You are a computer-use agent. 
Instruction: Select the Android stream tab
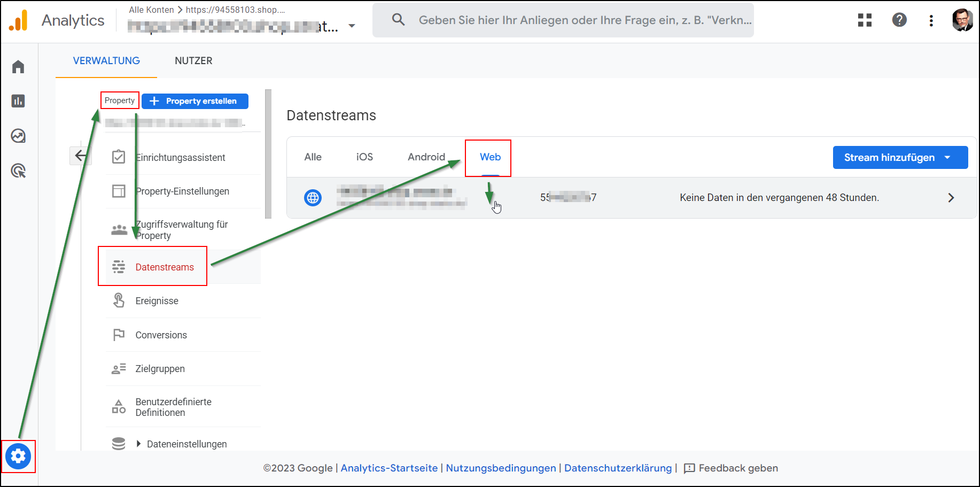coord(426,157)
